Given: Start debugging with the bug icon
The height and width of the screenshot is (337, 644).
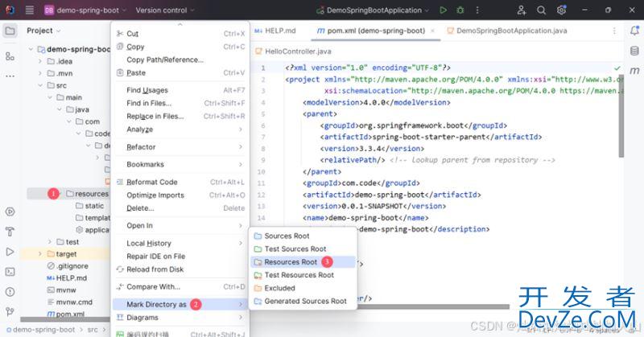Looking at the screenshot, I should click(460, 10).
